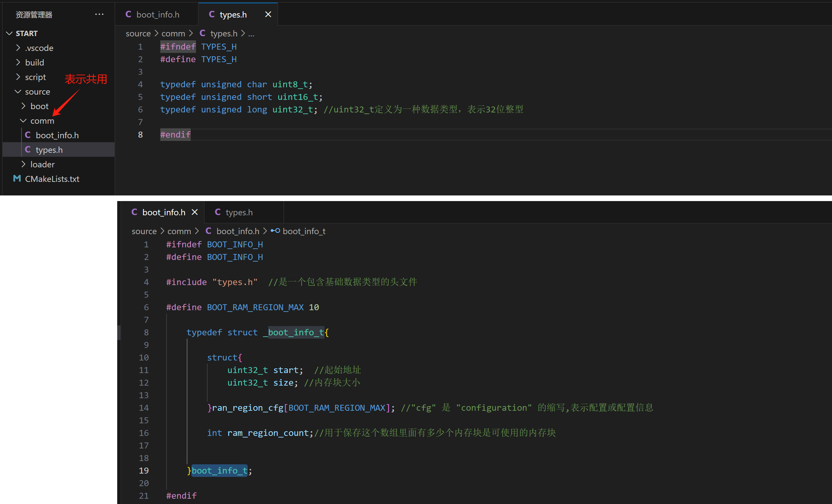Click the C icon of types.h in explorer
The height and width of the screenshot is (504, 832).
point(28,149)
